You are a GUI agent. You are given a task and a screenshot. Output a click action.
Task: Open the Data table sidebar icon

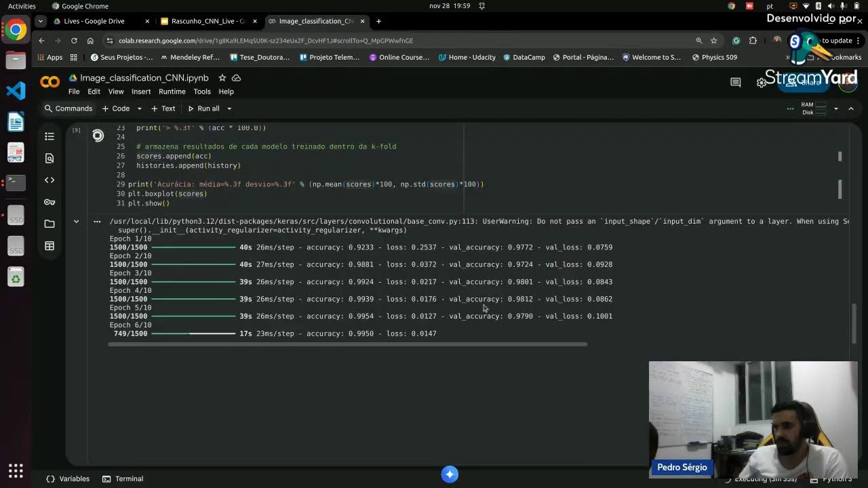50,245
